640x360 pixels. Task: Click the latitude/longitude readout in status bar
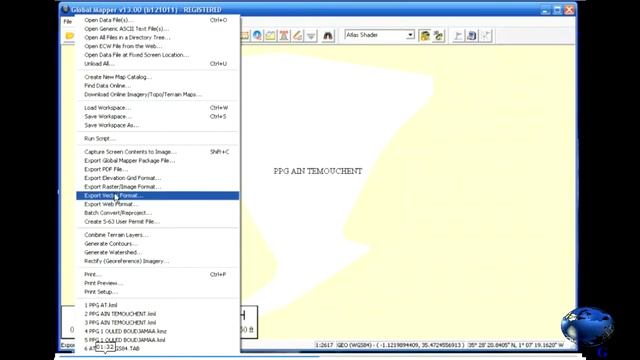pos(516,345)
